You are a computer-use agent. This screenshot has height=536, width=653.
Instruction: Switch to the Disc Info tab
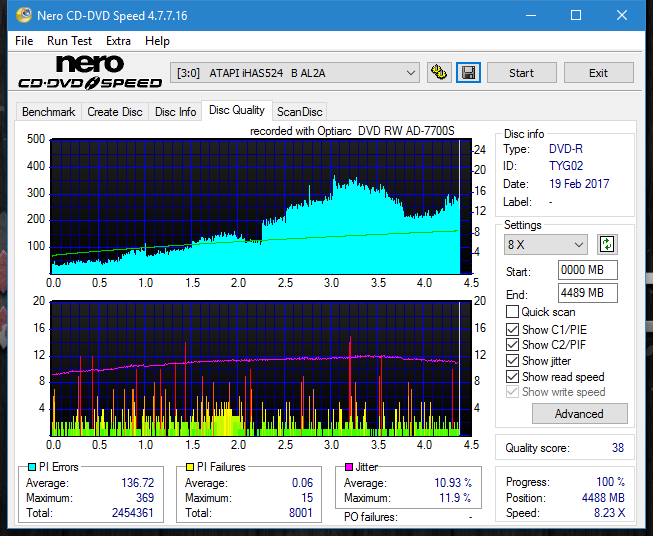click(x=175, y=112)
